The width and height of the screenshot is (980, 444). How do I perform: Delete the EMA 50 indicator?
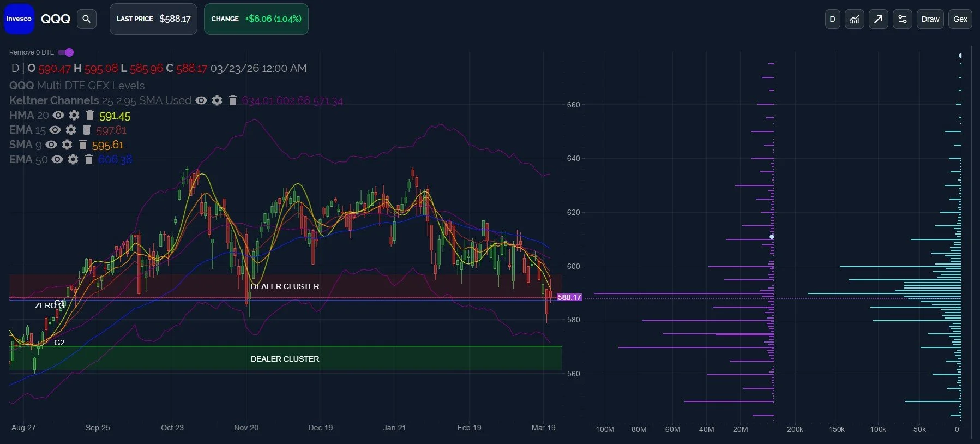[89, 159]
